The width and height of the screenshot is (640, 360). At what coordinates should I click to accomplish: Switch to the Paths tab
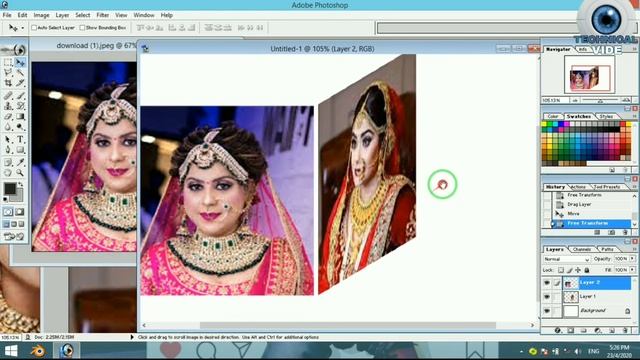[x=607, y=249]
